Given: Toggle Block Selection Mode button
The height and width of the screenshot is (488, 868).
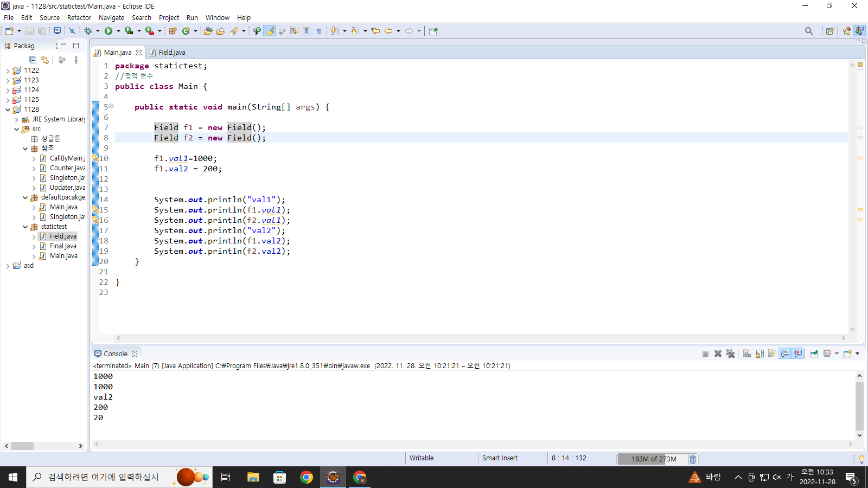Looking at the screenshot, I should pos(307,31).
